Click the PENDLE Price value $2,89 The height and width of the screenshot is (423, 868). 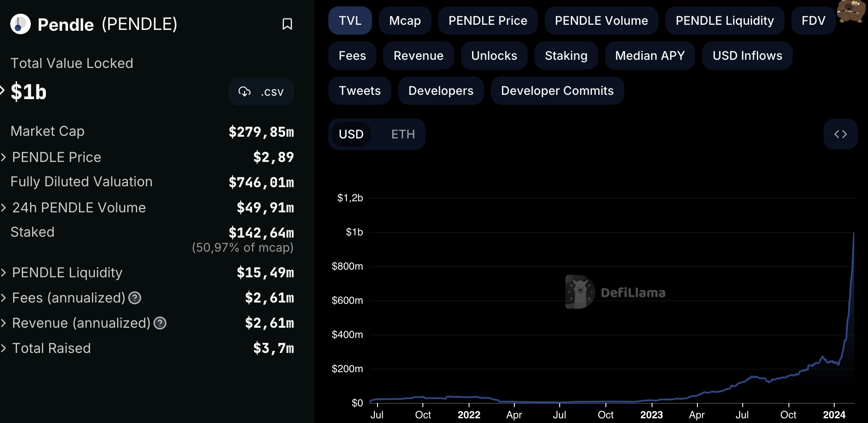pyautogui.click(x=274, y=157)
